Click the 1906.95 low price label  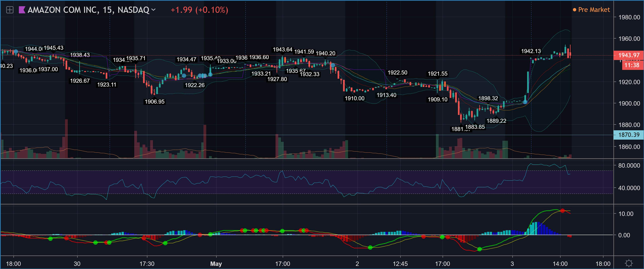[x=155, y=102]
